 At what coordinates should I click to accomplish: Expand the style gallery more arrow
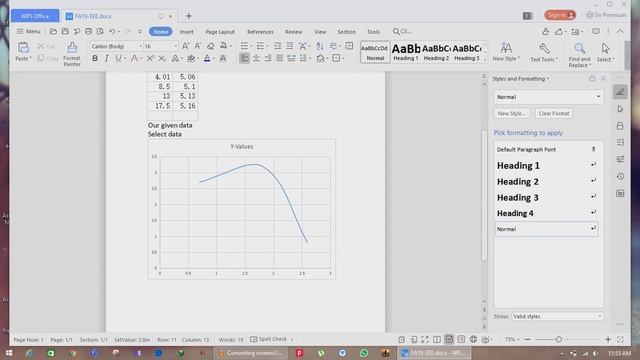[x=485, y=60]
